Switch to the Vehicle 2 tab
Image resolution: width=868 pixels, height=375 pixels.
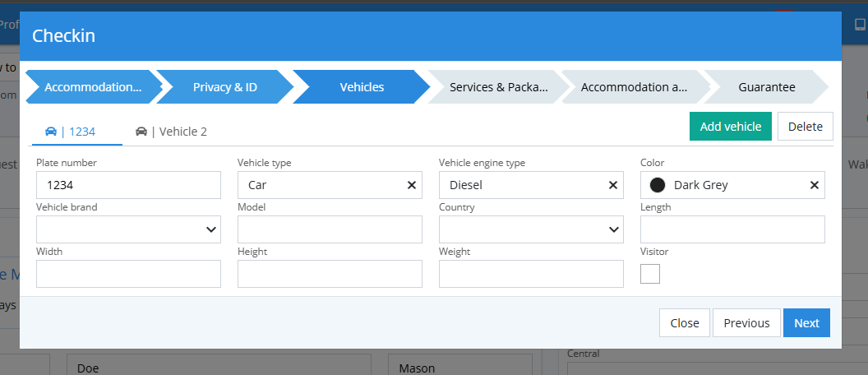click(x=171, y=132)
